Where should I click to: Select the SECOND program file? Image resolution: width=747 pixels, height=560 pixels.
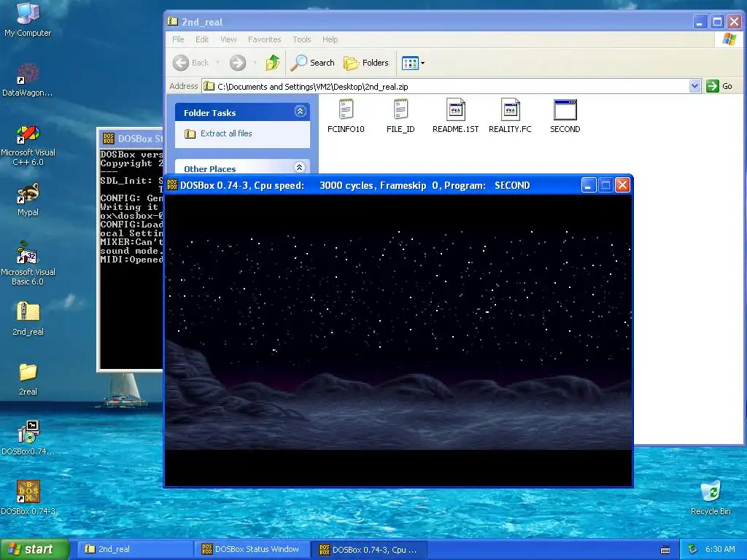pyautogui.click(x=565, y=116)
